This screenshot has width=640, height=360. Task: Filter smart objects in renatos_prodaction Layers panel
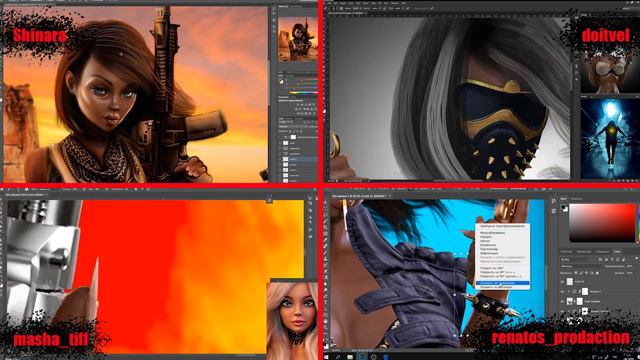pos(623,260)
